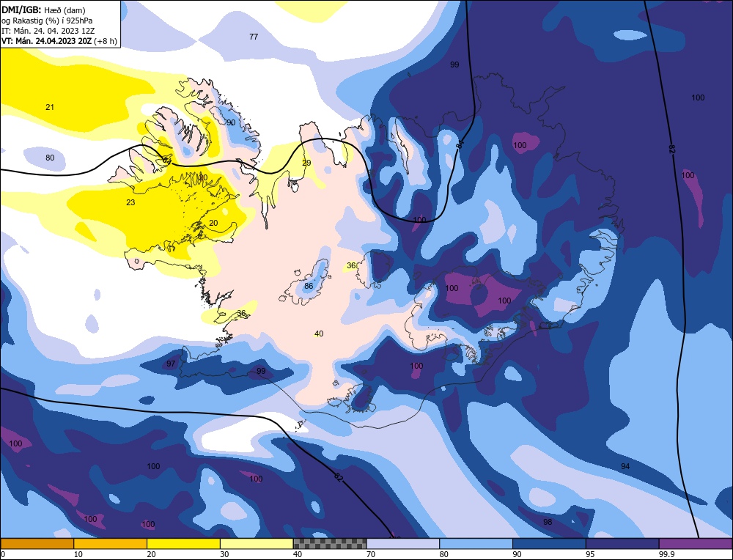Select the legend tick label '70'
Viewport: 733px width, 560px height.
pos(371,554)
